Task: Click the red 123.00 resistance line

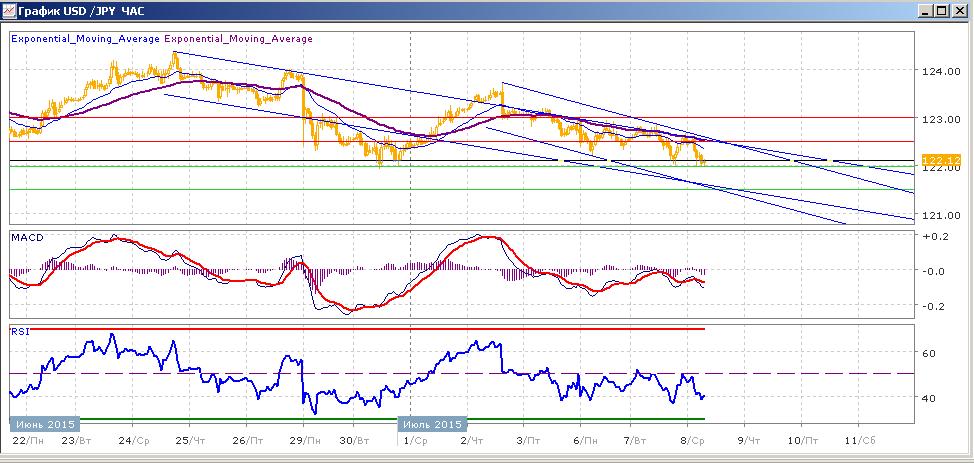Action: point(462,117)
